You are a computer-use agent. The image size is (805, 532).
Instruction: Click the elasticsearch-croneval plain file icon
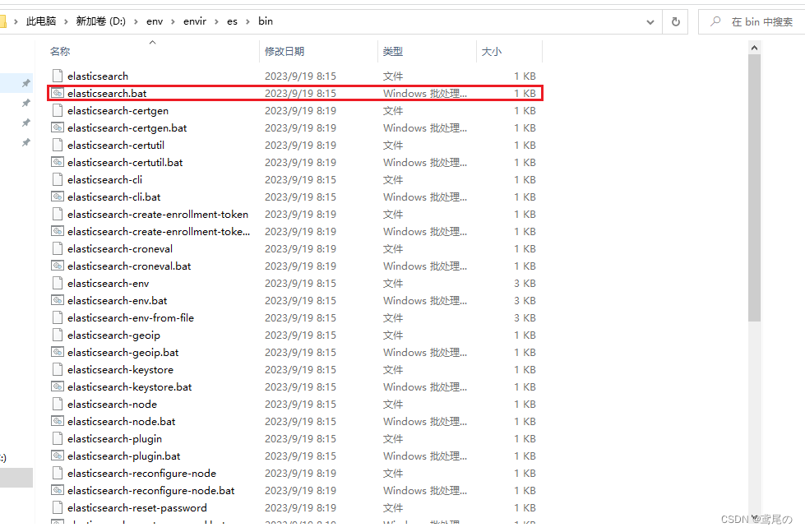pyautogui.click(x=58, y=248)
